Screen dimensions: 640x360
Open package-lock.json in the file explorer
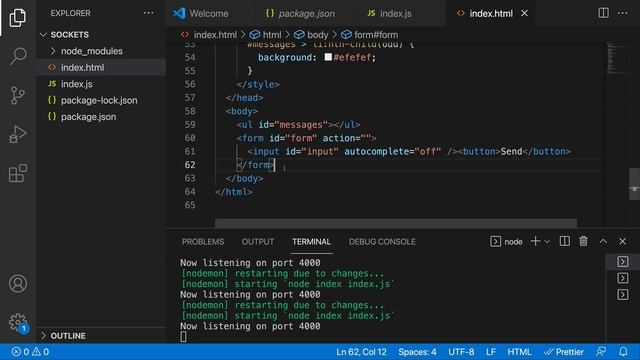[101, 100]
